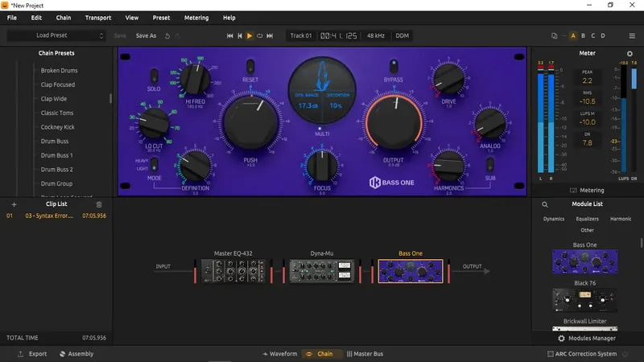
Task: Open Assembly view
Action: 76,354
